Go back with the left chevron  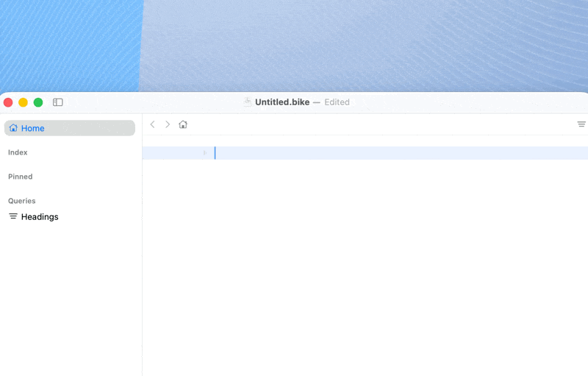point(152,124)
